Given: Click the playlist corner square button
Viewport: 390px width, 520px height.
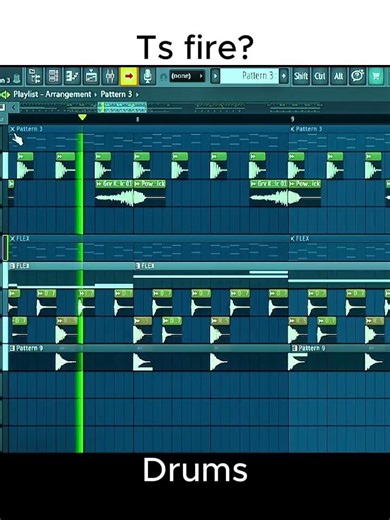Looking at the screenshot, I should pos(2,107).
